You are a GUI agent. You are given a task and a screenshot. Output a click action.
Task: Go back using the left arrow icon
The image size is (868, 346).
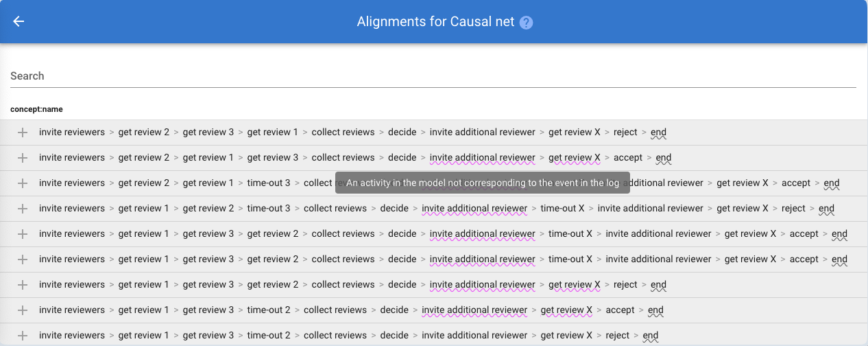[x=19, y=21]
